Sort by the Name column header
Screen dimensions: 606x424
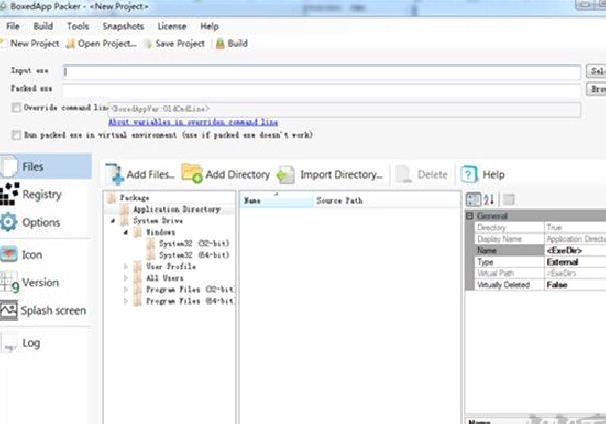[277, 201]
